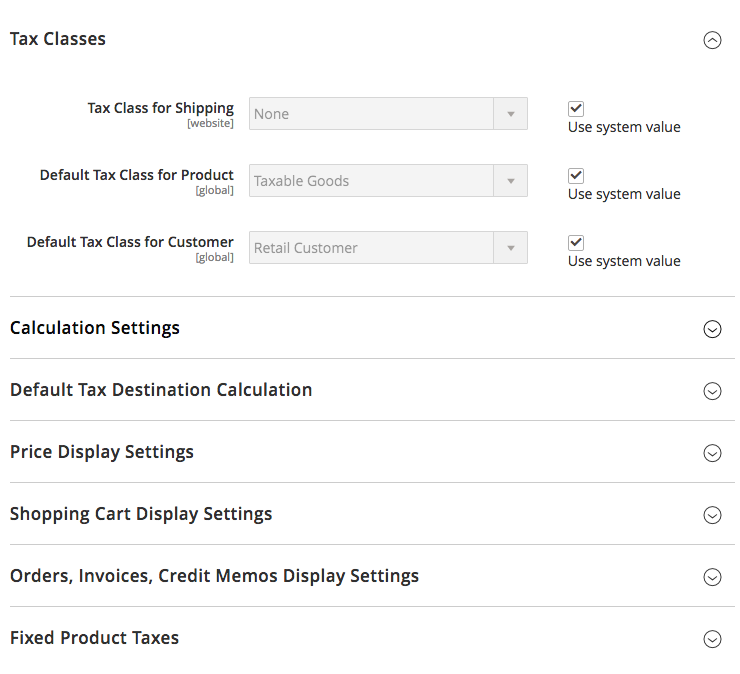Collapse the Tax Classes section chevron
740x674 pixels.
pyautogui.click(x=712, y=40)
